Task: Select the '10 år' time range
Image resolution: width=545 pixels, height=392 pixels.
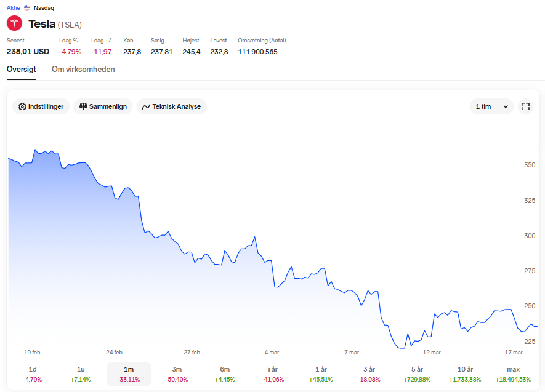Action: click(465, 374)
